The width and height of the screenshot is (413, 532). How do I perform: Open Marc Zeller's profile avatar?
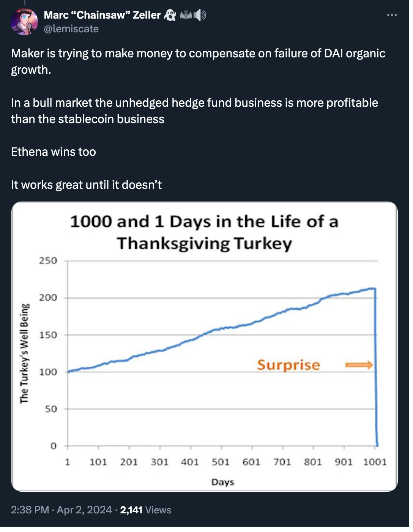[24, 22]
